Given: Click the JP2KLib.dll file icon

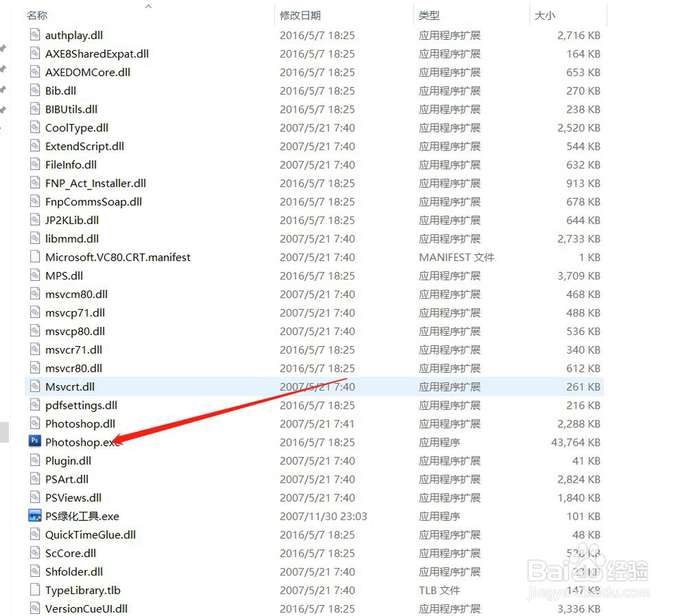Looking at the screenshot, I should (35, 220).
